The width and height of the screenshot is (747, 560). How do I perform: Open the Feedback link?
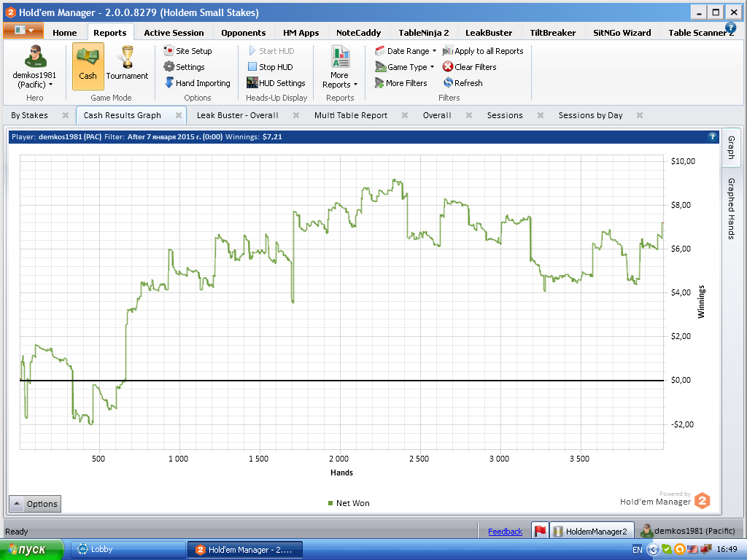tap(505, 532)
